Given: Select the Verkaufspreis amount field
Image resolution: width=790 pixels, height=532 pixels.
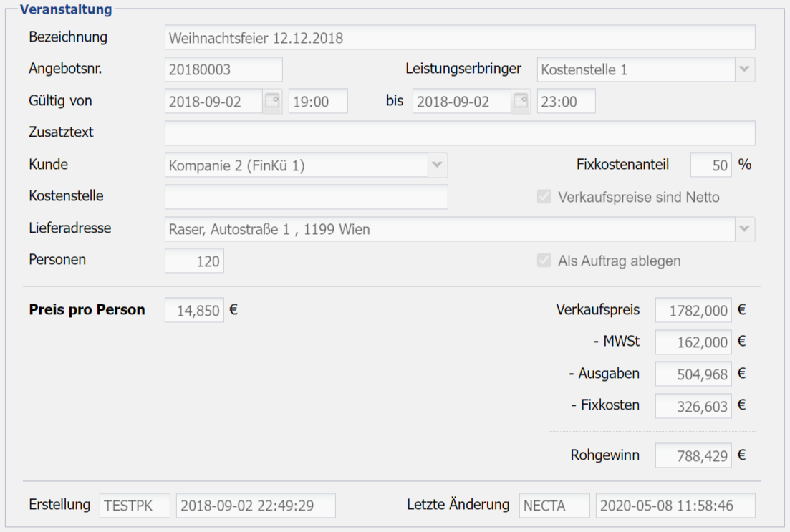Looking at the screenshot, I should 693,311.
